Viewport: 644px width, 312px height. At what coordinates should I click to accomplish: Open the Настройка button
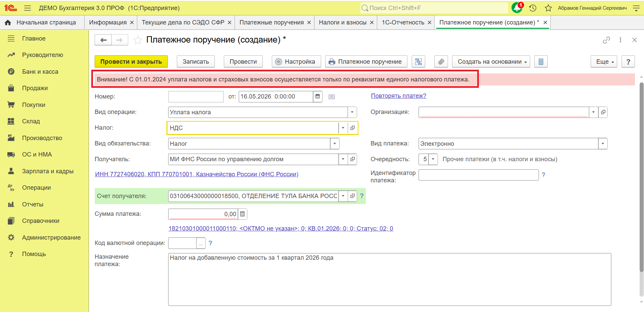[x=296, y=62]
